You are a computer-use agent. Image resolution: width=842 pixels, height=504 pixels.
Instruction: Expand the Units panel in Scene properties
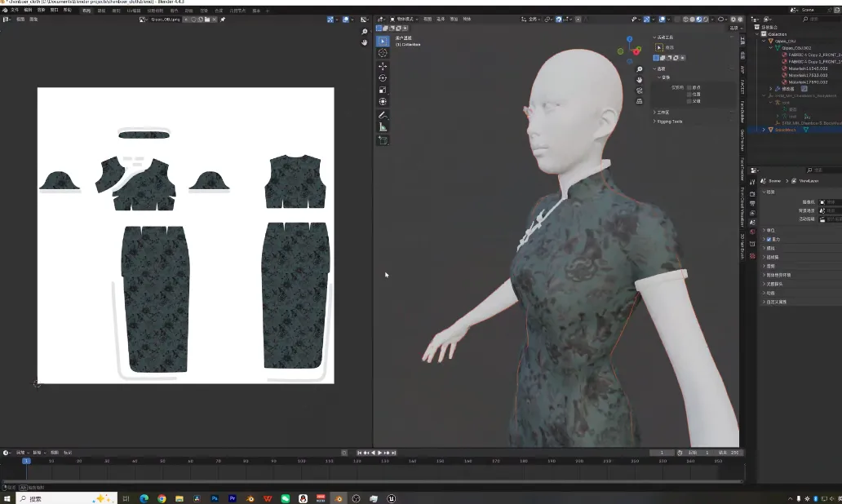769,230
